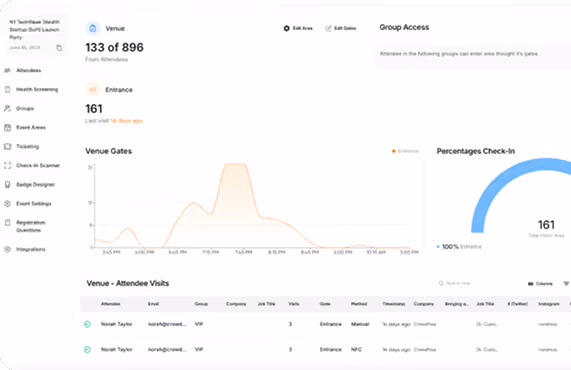The image size is (571, 370).
Task: Go to Event Settings in sidebar
Action: [x=34, y=204]
